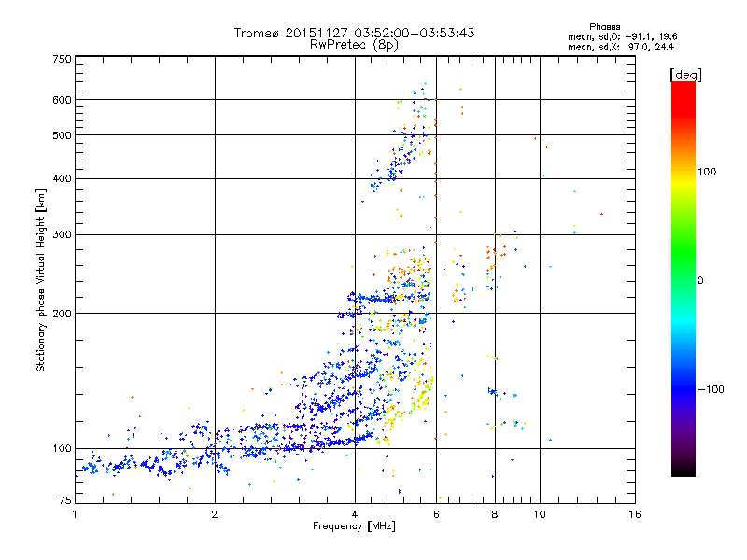Image resolution: width=747 pixels, height=560 pixels.
Task: Click the 'mean, sd,X: 97.0, 24.4' text
Action: coord(621,47)
